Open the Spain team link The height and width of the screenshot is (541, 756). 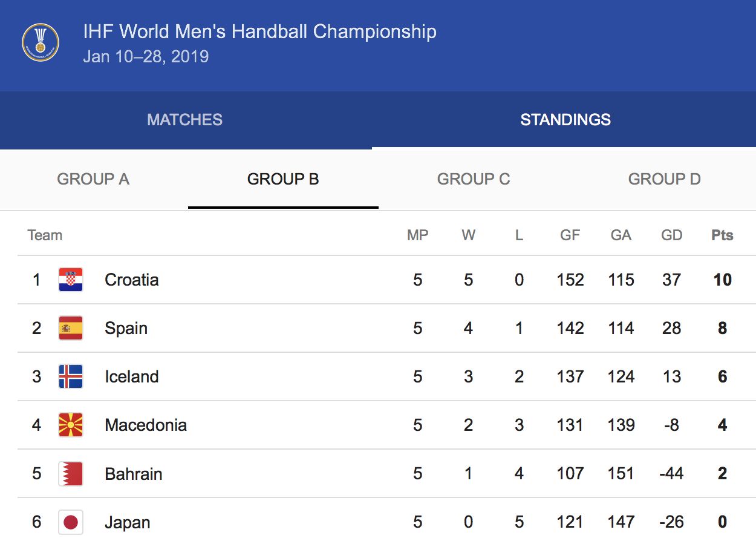[x=126, y=328]
